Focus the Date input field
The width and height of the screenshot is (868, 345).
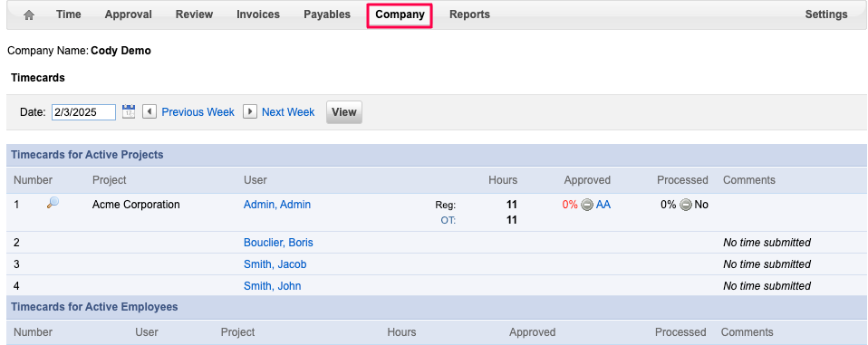tap(83, 112)
